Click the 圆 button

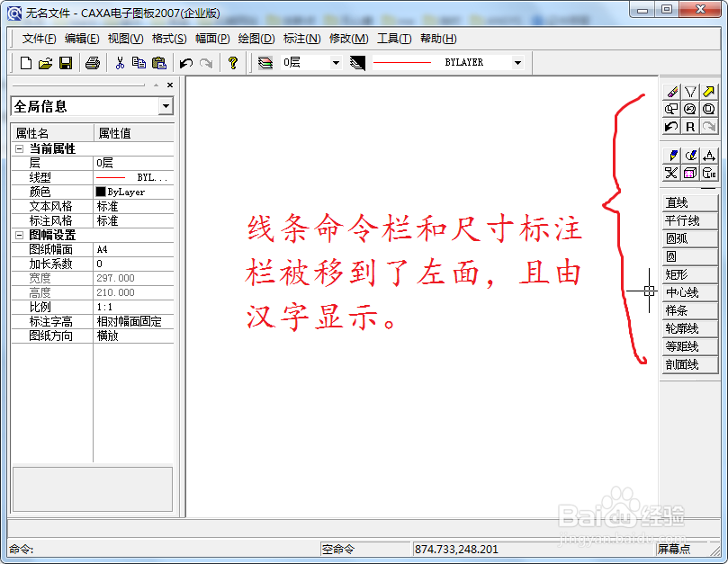[690, 256]
